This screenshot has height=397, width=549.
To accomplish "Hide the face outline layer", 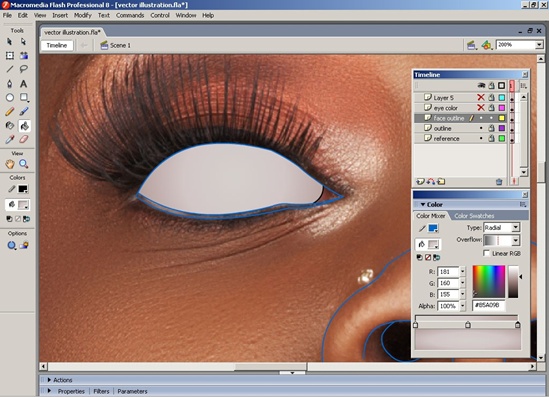I will pyautogui.click(x=481, y=118).
